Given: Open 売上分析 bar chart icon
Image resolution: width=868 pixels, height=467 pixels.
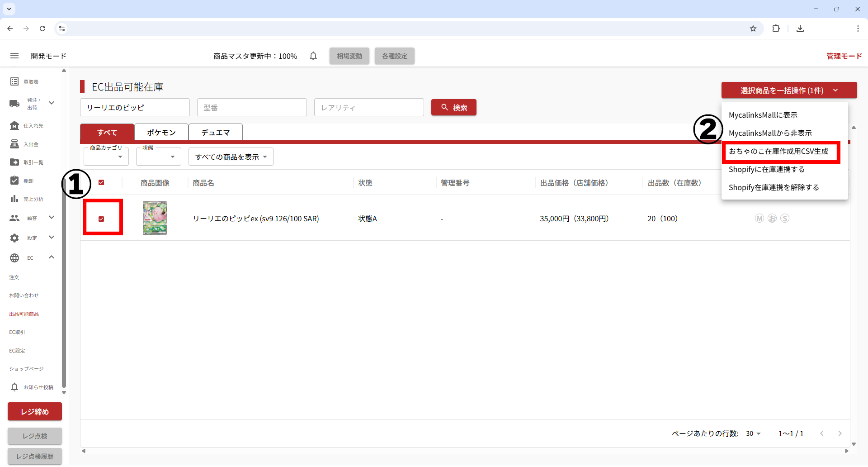Looking at the screenshot, I should 14,199.
